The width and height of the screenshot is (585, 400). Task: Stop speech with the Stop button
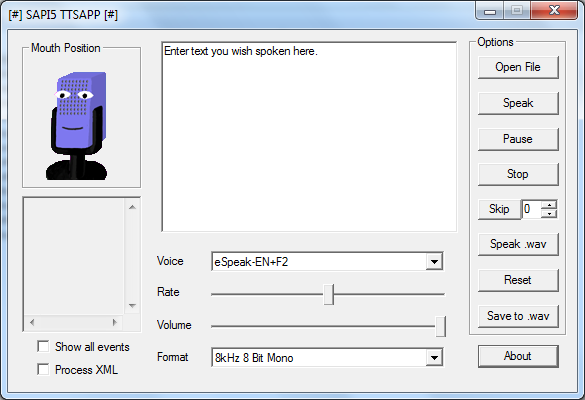click(518, 174)
